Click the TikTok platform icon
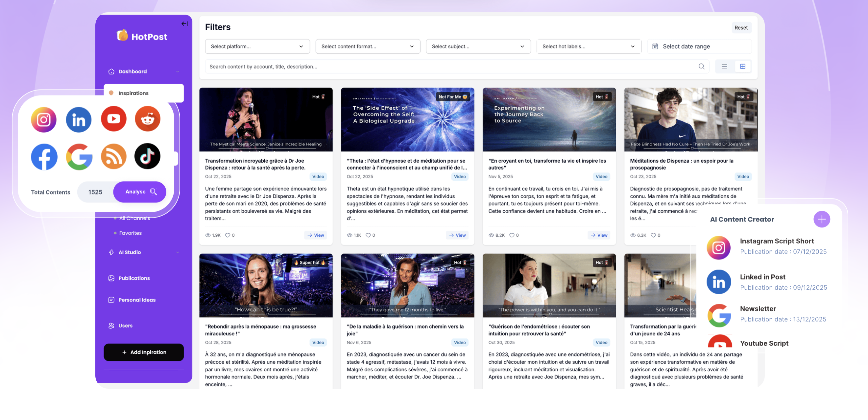The width and height of the screenshot is (868, 420). (x=148, y=156)
